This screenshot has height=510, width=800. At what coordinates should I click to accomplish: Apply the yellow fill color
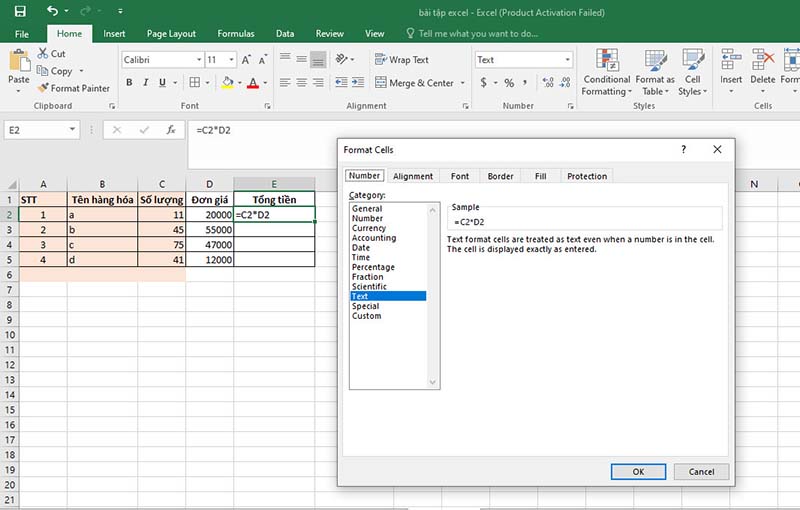(228, 82)
